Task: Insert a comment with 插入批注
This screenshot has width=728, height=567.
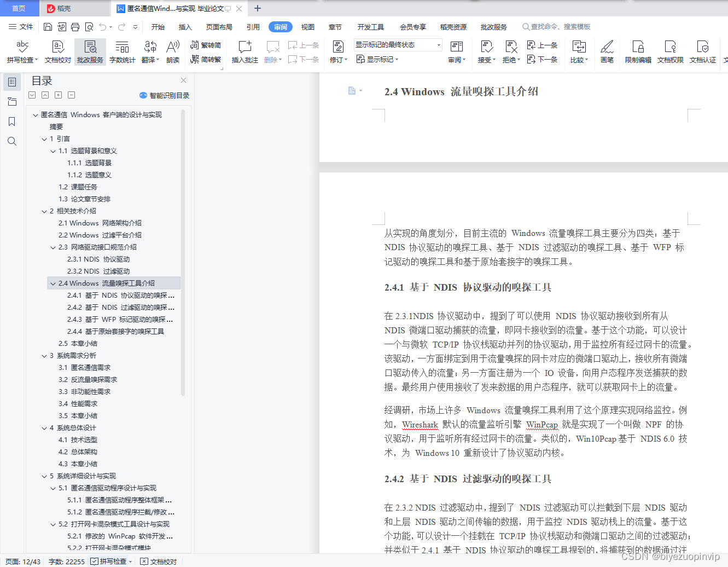Action: (x=244, y=52)
